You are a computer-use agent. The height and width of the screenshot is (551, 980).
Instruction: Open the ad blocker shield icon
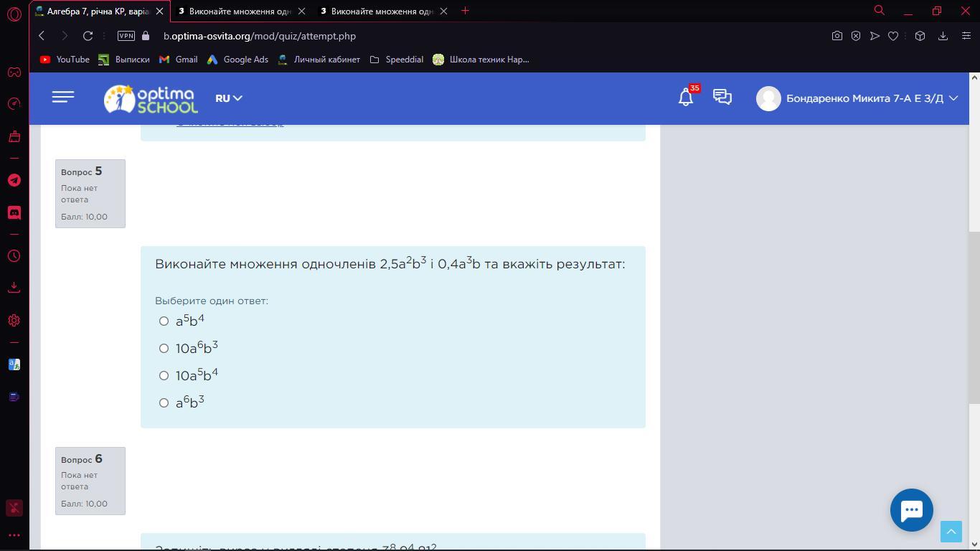point(856,36)
